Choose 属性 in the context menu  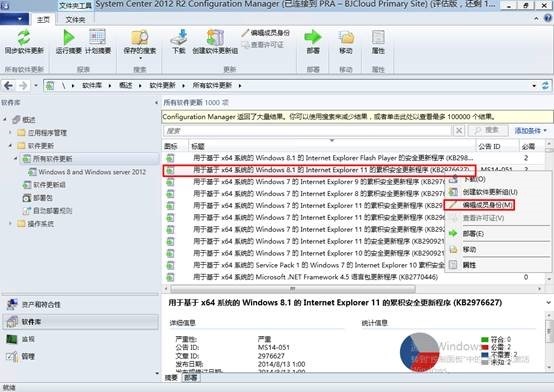[x=497, y=265]
